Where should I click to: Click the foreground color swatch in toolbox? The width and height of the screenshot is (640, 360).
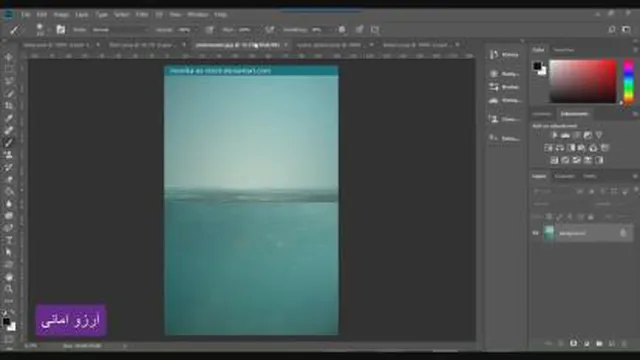click(7, 322)
